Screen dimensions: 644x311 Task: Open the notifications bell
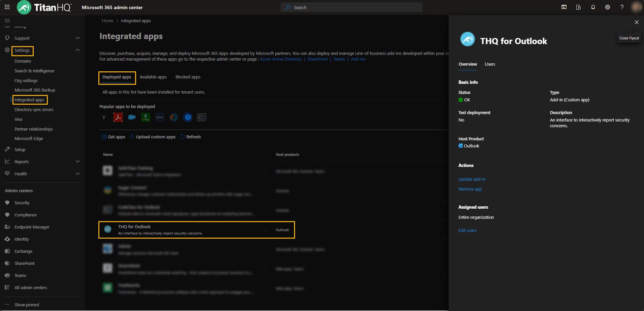pos(593,7)
